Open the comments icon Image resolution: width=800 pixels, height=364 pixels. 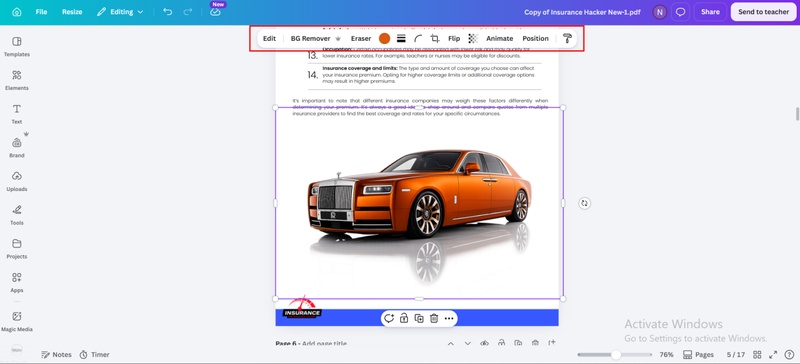[x=681, y=12]
